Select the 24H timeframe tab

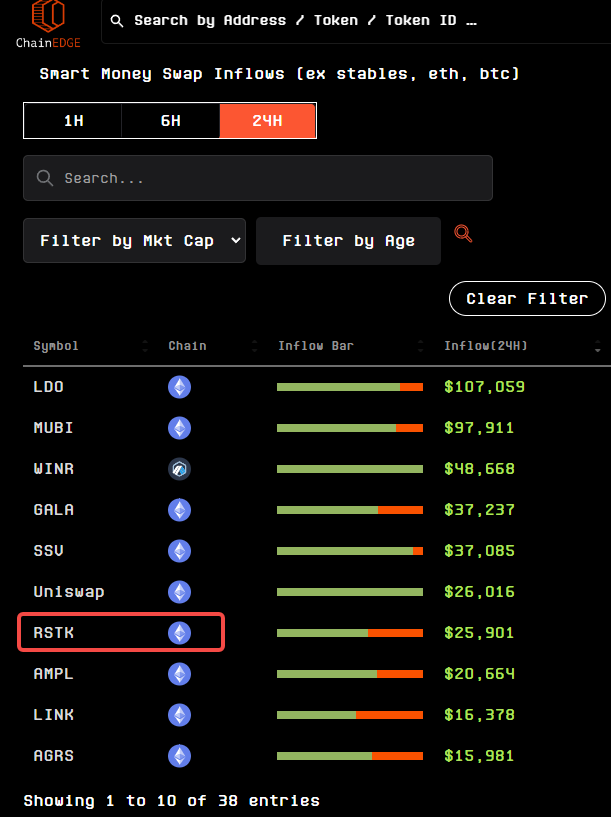pyautogui.click(x=267, y=121)
